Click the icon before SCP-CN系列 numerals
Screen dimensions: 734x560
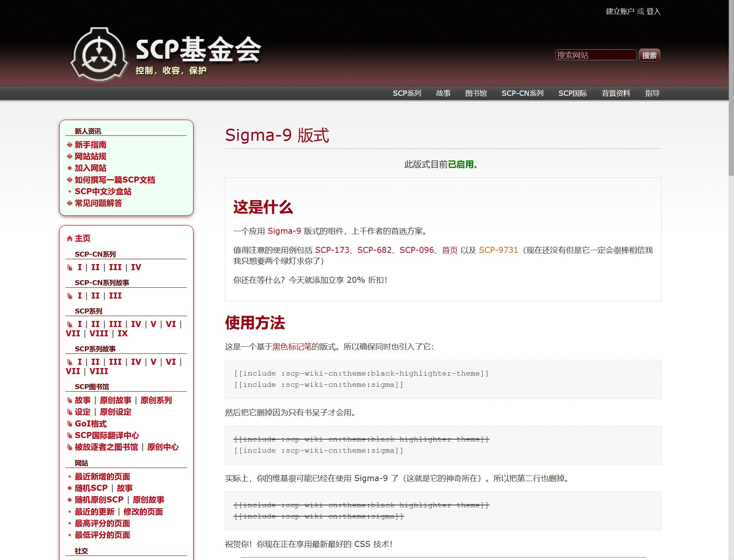point(70,267)
